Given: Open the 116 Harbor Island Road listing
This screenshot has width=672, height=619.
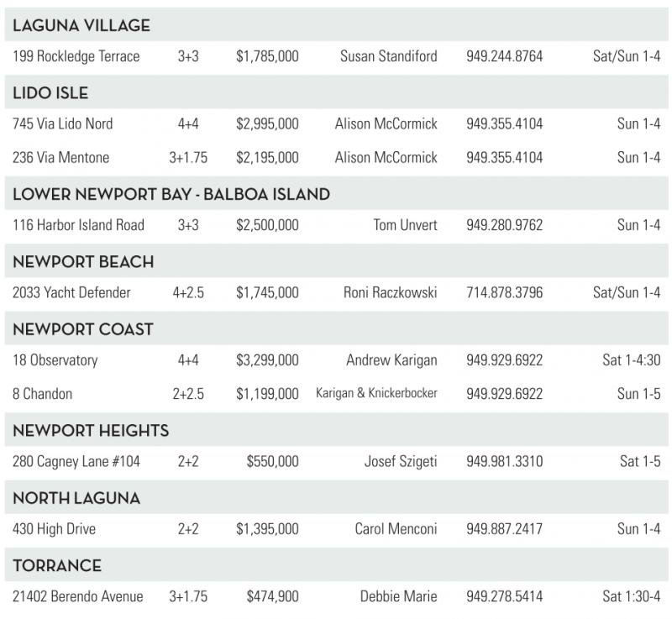Looking at the screenshot, I should (79, 225).
